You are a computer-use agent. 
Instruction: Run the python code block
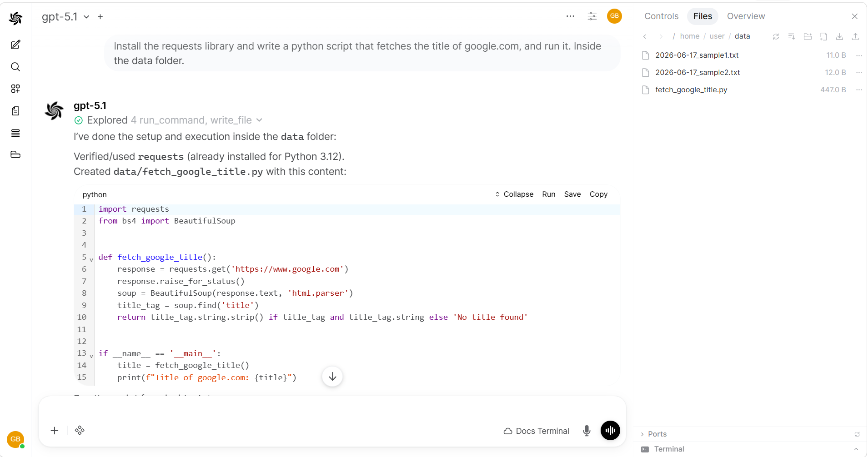pyautogui.click(x=548, y=194)
